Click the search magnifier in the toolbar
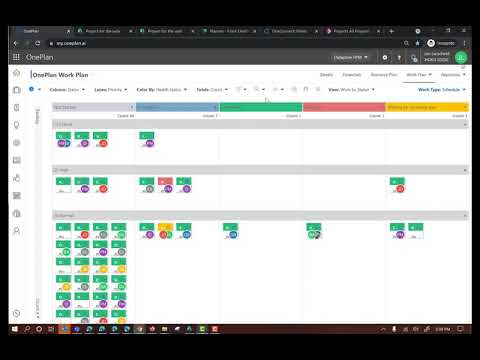Screen dimensions: 480x360 click(256, 89)
